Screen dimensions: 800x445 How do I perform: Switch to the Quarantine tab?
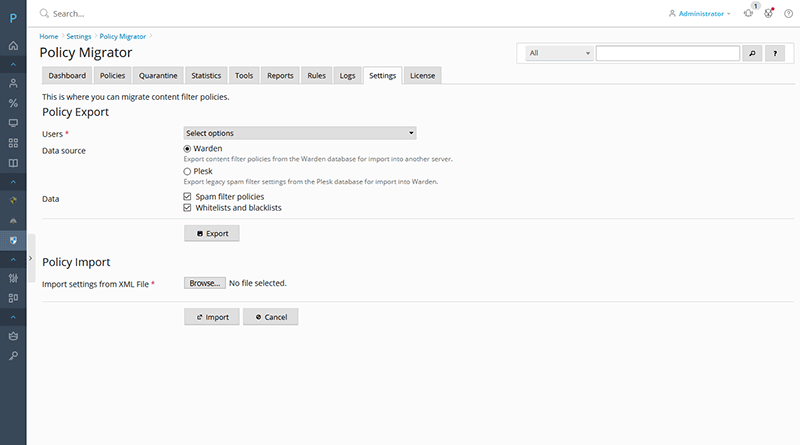[158, 76]
